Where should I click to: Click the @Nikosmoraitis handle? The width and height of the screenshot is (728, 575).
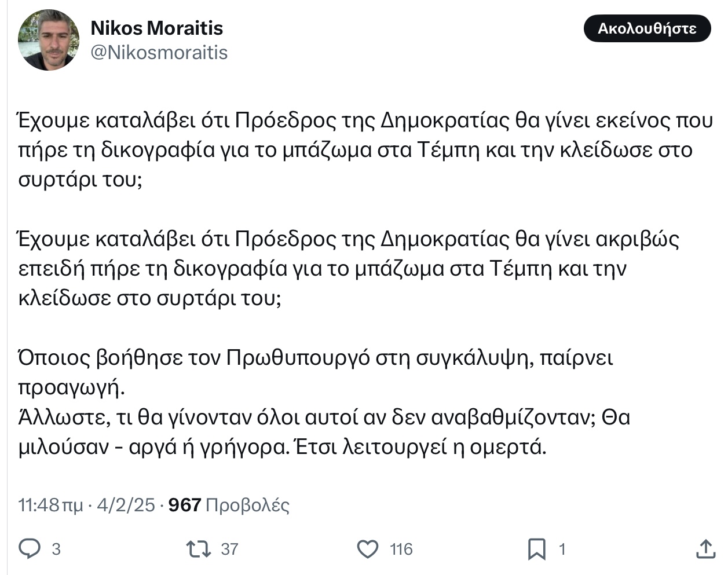(159, 53)
